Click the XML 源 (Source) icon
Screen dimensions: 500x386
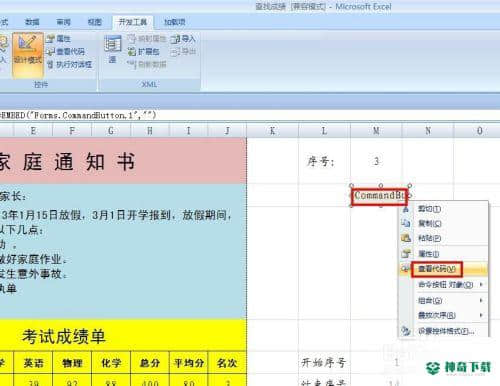pyautogui.click(x=113, y=49)
